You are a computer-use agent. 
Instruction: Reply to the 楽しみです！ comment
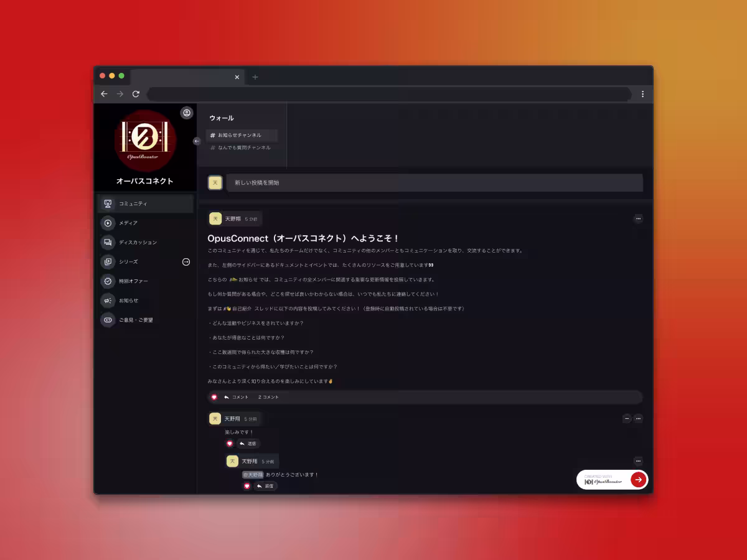(x=248, y=444)
